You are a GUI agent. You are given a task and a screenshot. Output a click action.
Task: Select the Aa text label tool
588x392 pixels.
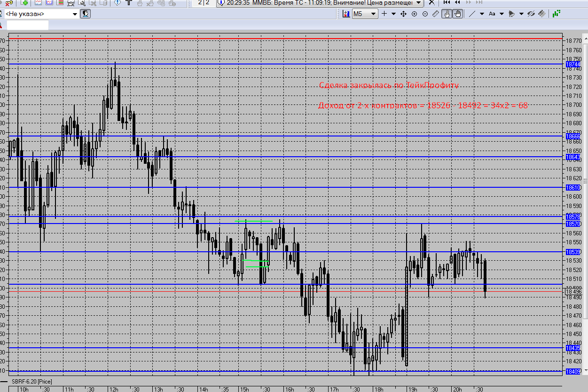492,14
